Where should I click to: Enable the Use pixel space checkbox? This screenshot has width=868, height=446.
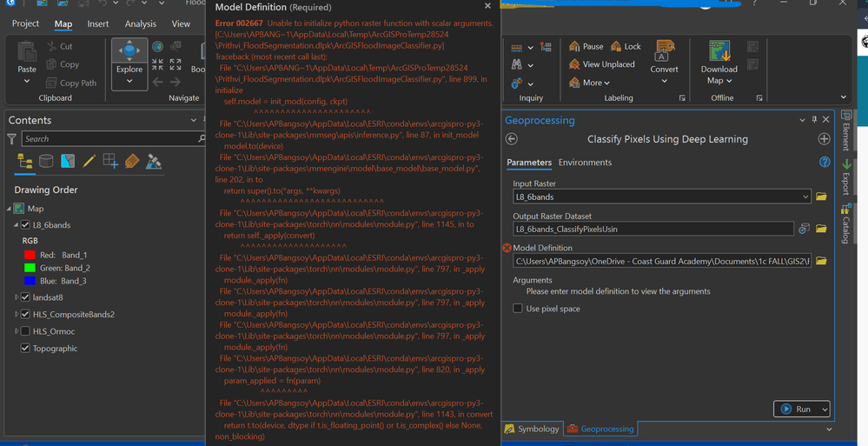[518, 308]
